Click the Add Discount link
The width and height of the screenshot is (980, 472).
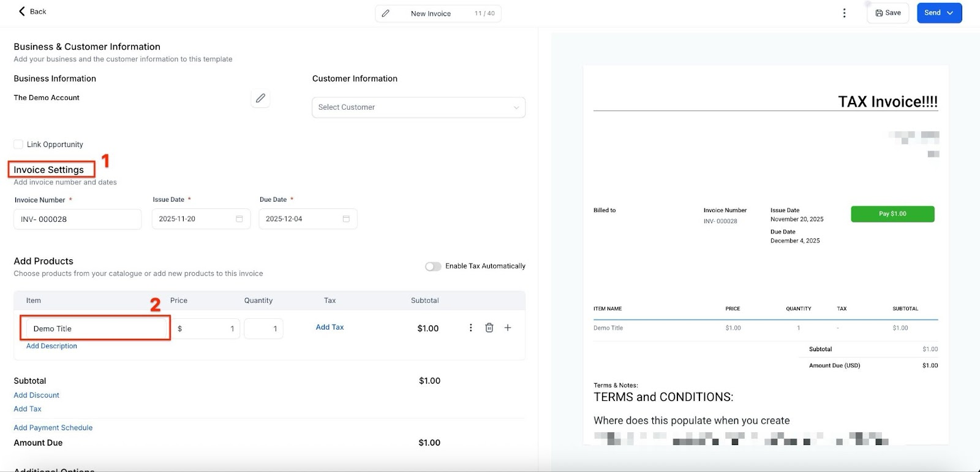click(37, 395)
